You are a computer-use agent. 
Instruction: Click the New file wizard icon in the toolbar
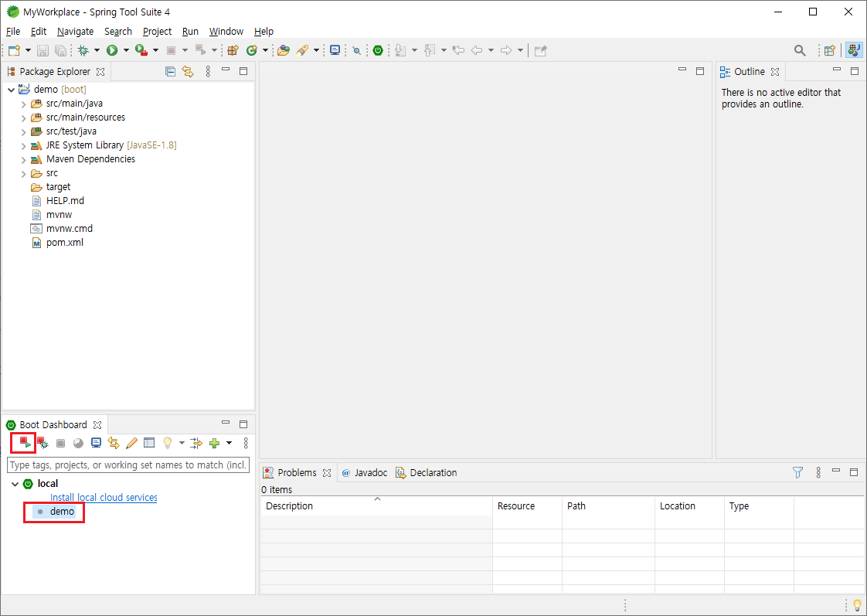click(x=14, y=50)
